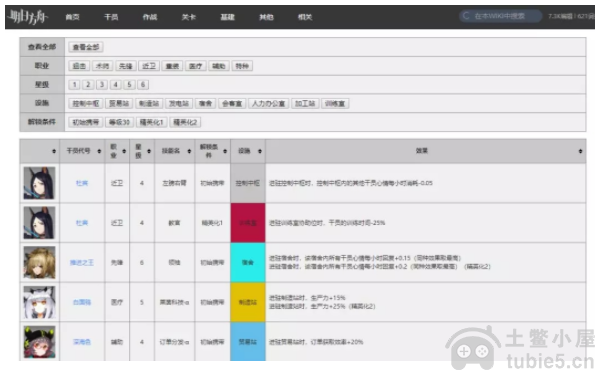Image resolution: width=595 pixels, height=370 pixels.
Task: Toggle the 精英化2 unlock filter
Action: pyautogui.click(x=185, y=122)
